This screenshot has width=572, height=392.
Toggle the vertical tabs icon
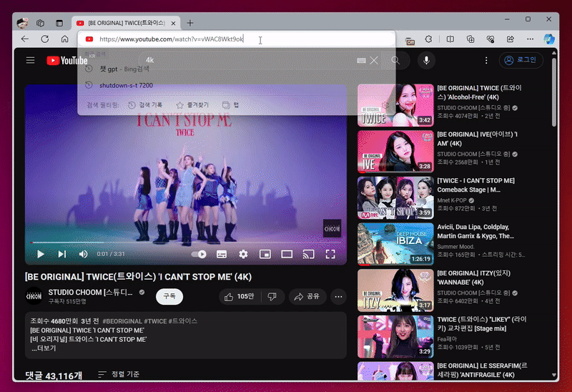59,23
